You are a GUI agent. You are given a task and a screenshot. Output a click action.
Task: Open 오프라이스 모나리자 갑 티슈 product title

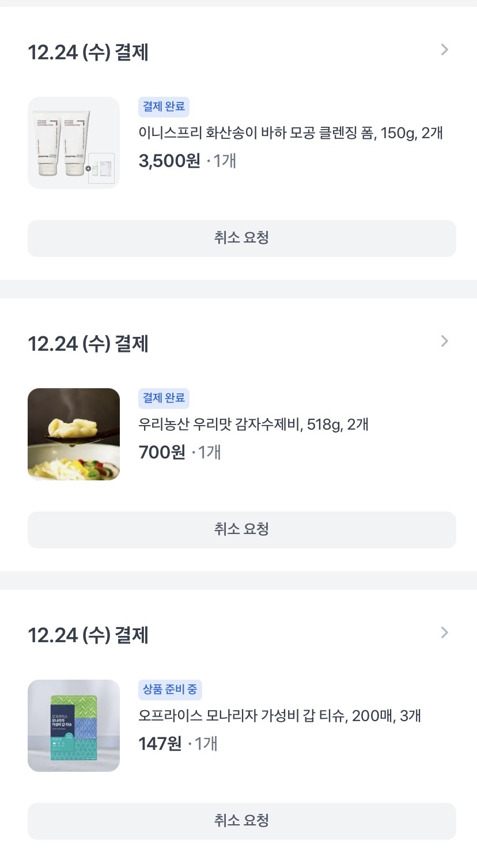point(280,716)
